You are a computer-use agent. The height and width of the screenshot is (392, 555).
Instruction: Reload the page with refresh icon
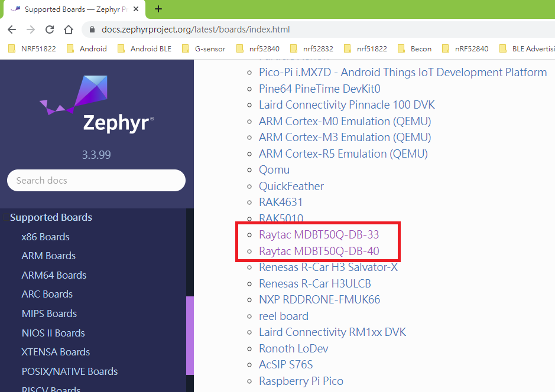tap(50, 30)
